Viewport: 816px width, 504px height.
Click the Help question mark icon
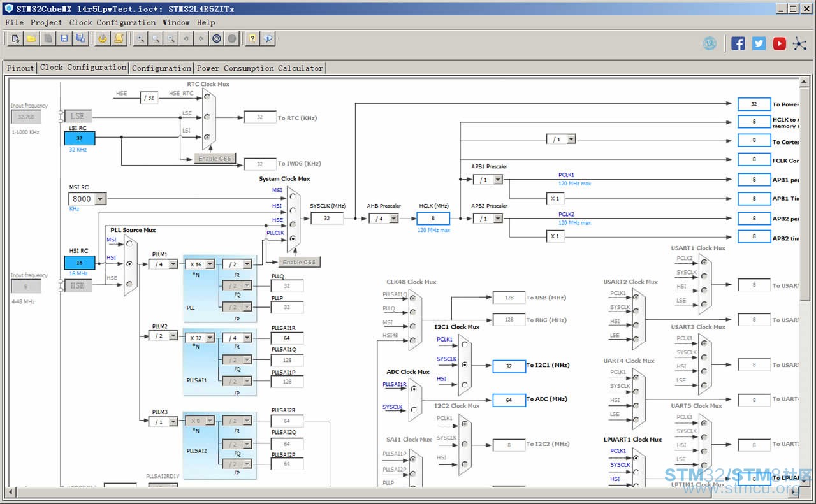pos(253,39)
